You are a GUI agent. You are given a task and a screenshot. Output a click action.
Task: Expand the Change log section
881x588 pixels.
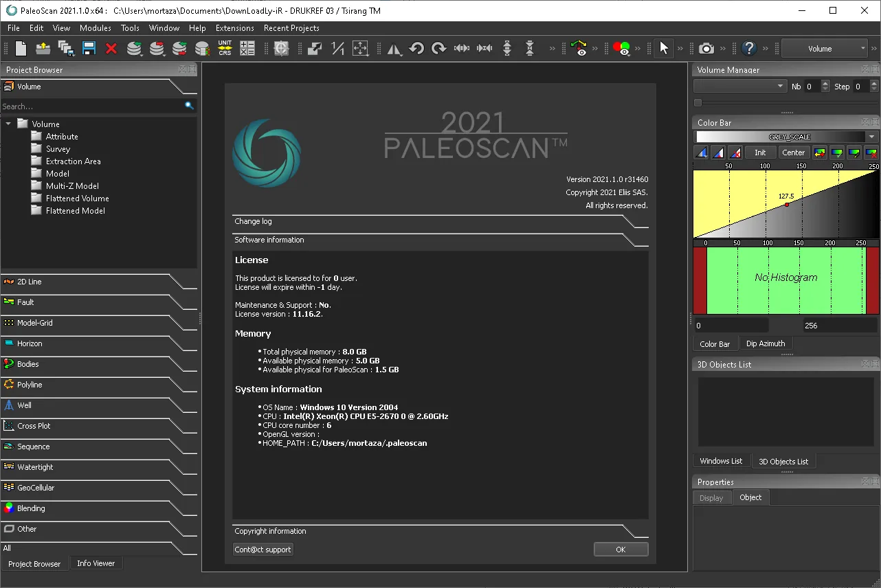tap(440, 221)
